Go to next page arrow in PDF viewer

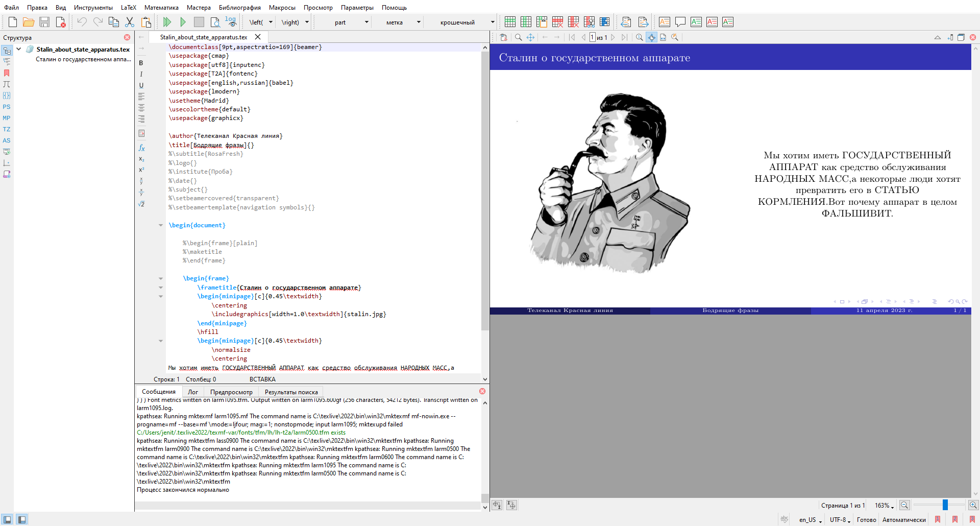coord(613,37)
